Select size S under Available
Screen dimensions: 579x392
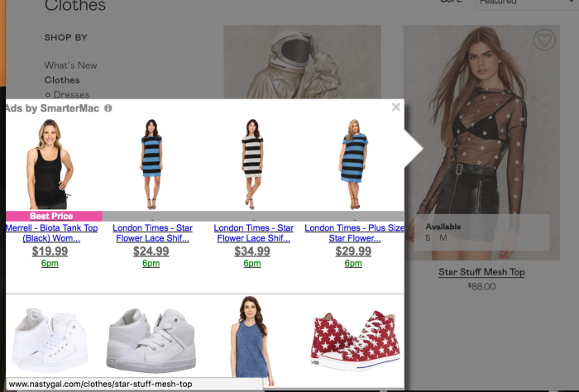(428, 238)
